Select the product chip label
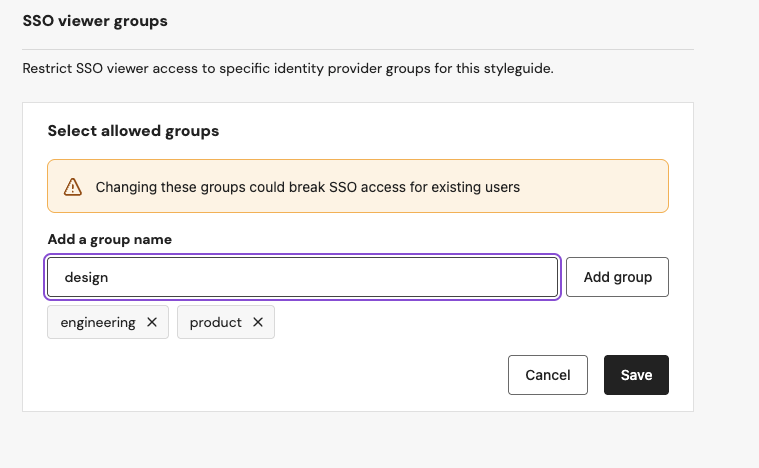This screenshot has width=759, height=468. click(x=215, y=322)
